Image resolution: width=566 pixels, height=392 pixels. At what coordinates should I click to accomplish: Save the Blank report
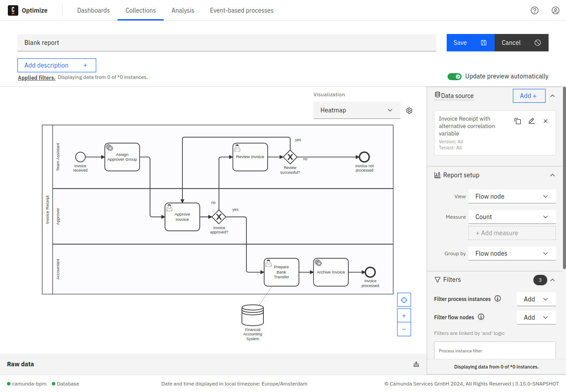click(x=470, y=42)
